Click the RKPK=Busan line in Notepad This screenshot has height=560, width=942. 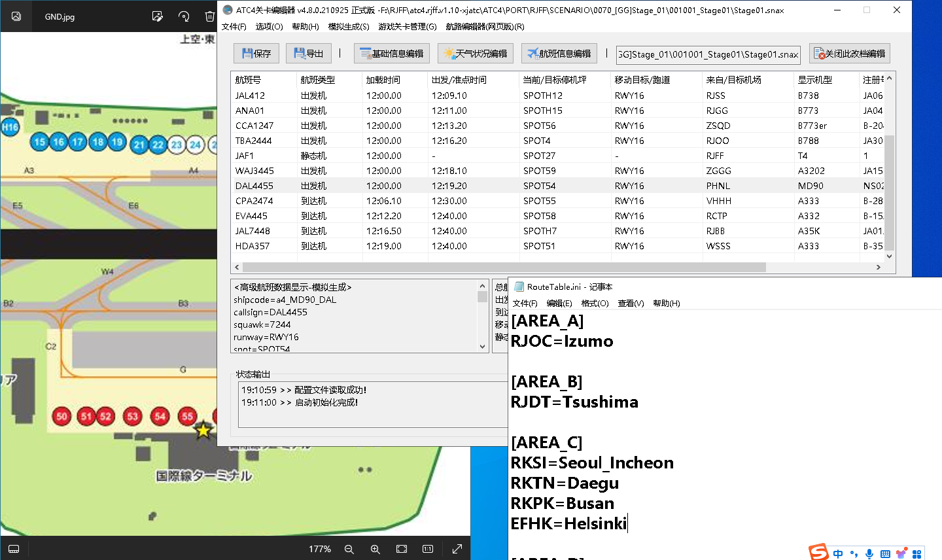pyautogui.click(x=563, y=503)
